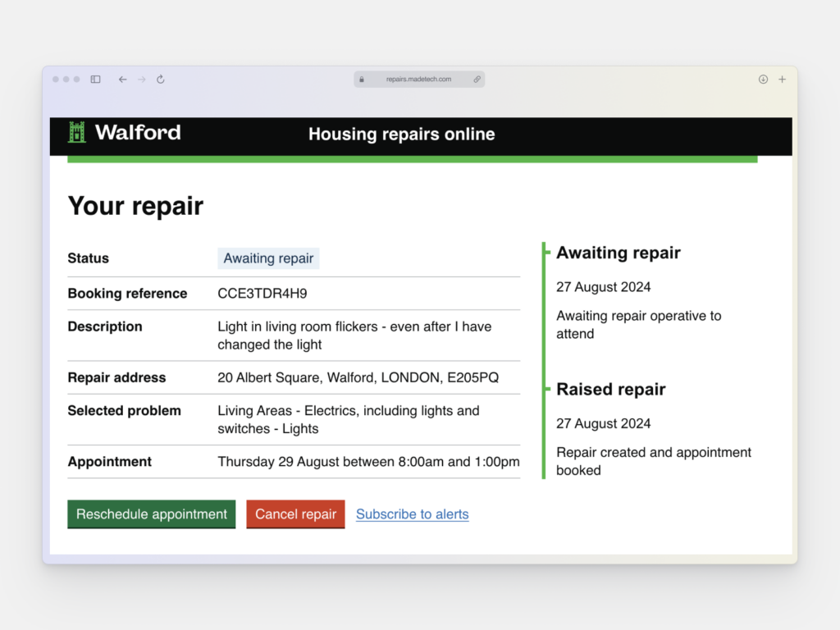Click the Repair address row label
The width and height of the screenshot is (840, 630).
tap(116, 377)
